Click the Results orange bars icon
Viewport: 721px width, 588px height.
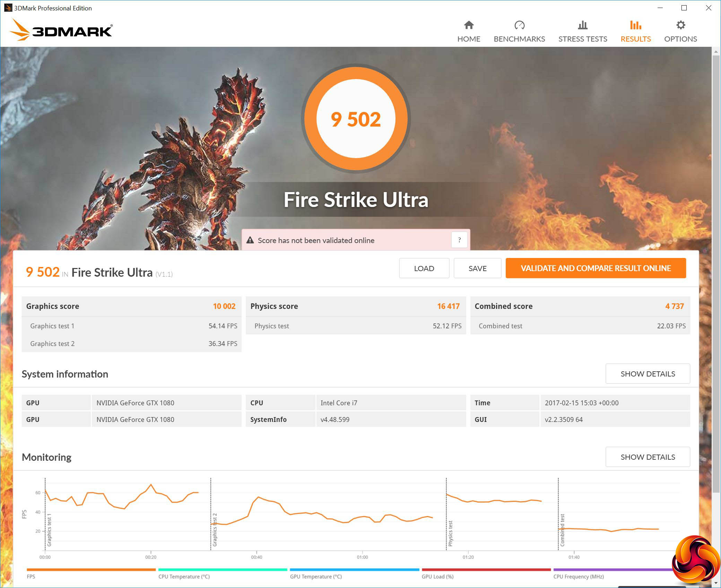(x=635, y=25)
